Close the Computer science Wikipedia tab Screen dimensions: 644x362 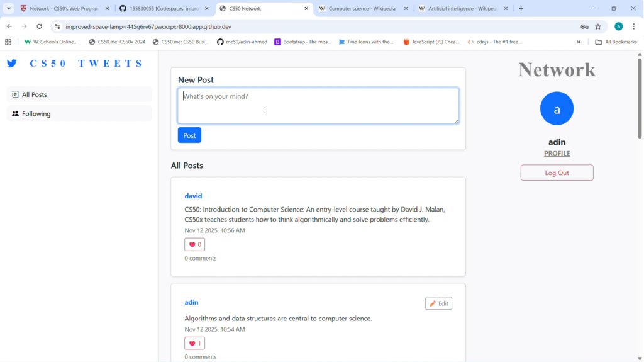point(406,8)
